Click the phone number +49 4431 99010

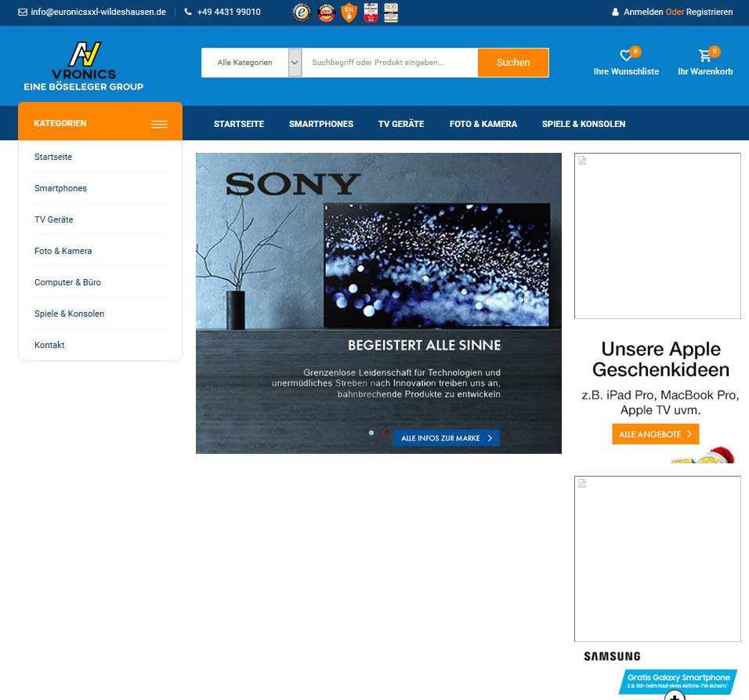click(x=229, y=12)
